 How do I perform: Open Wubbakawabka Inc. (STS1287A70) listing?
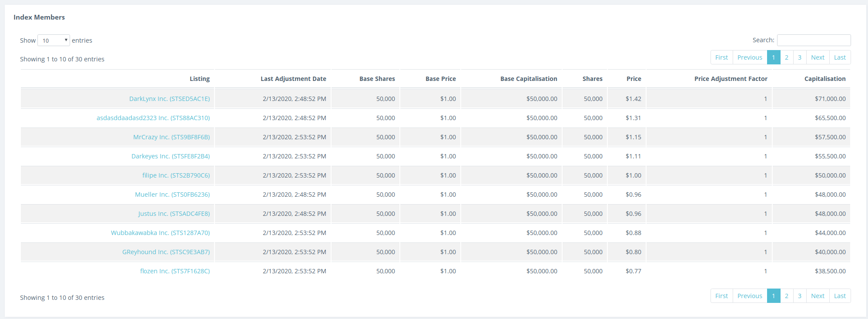click(160, 233)
